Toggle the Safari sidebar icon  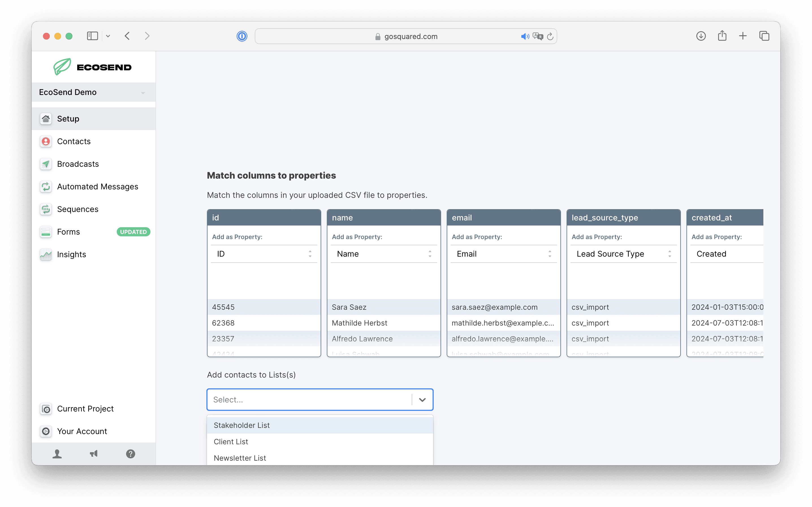[x=92, y=36]
